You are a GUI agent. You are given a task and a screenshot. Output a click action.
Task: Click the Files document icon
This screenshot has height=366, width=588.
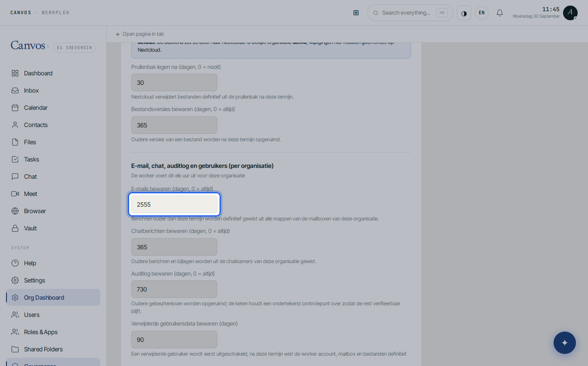click(x=15, y=142)
